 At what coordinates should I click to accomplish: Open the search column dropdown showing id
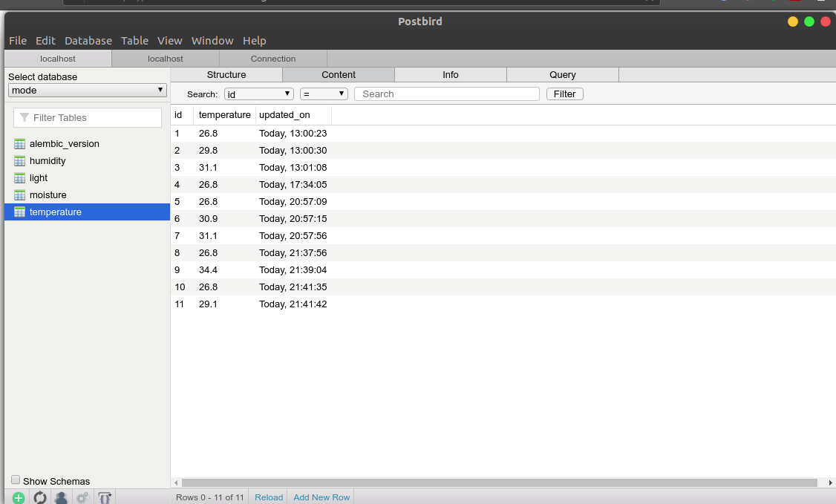(258, 94)
